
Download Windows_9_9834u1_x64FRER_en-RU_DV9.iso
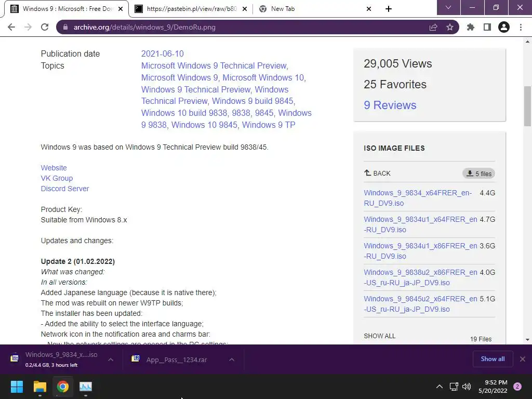click(420, 224)
